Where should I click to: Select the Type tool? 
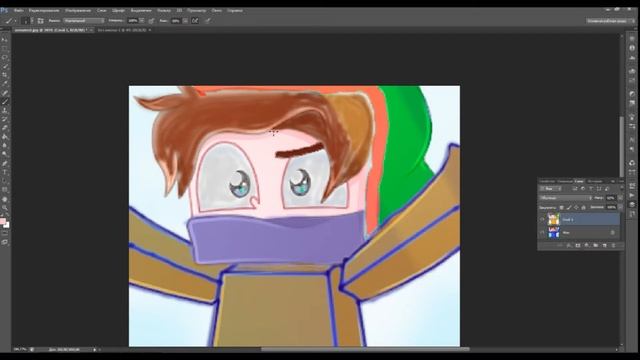(x=5, y=172)
